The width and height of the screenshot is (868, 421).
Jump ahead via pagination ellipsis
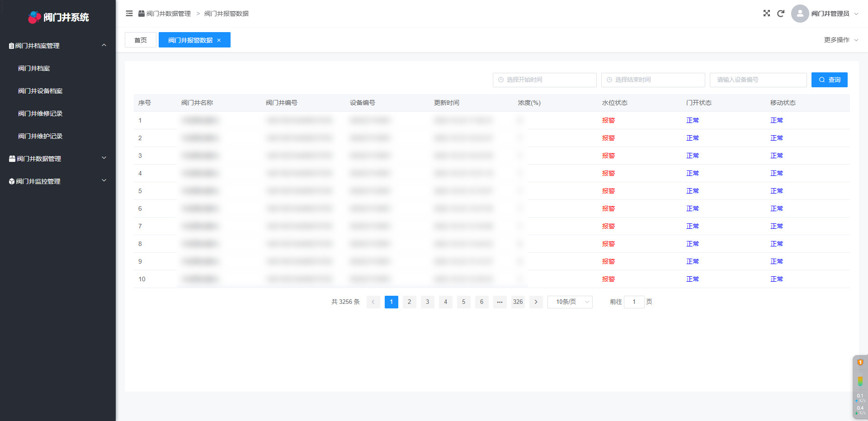(x=500, y=302)
